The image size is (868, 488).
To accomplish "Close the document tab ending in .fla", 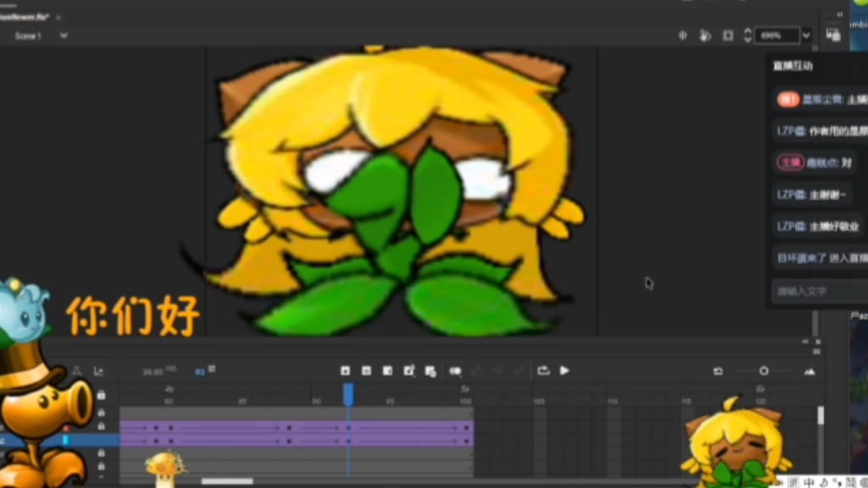I will 58,17.
